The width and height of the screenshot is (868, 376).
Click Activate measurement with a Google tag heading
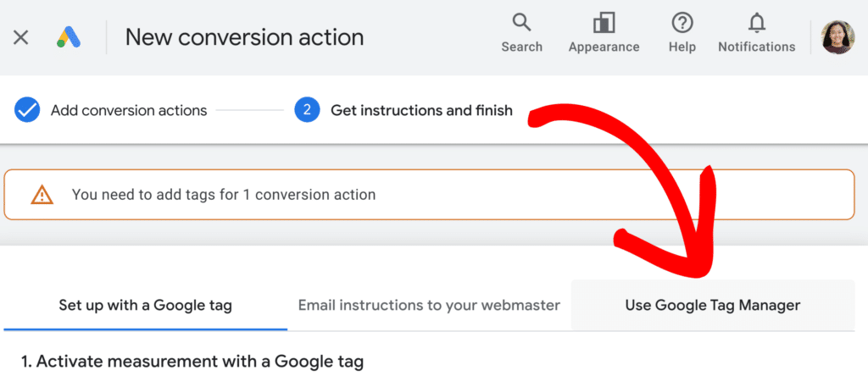tap(192, 362)
